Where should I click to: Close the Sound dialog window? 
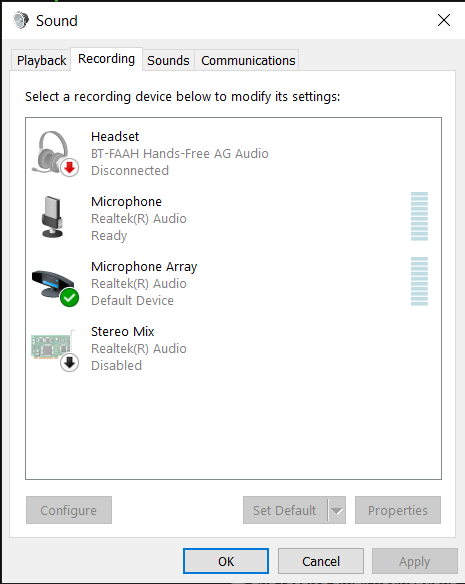444,20
